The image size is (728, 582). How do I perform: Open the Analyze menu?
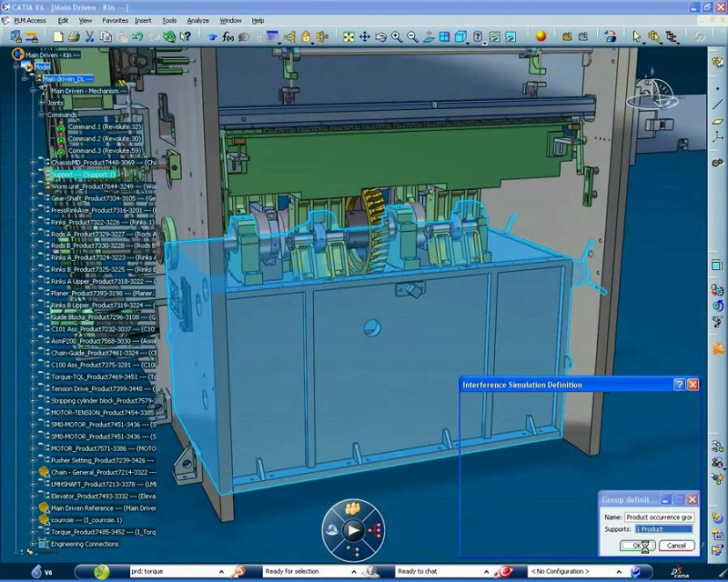click(197, 20)
